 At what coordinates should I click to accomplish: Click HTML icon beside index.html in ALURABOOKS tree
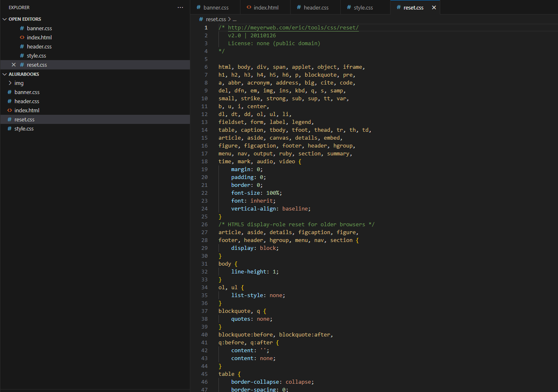tap(10, 110)
